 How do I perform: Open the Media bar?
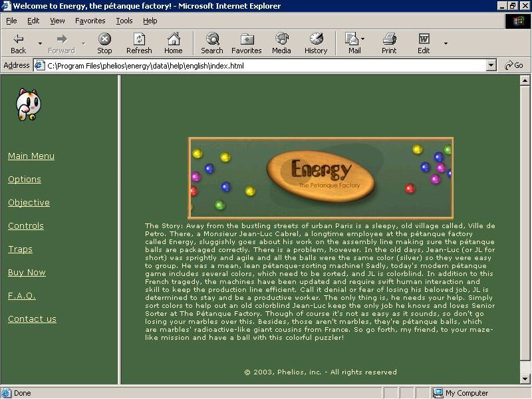click(x=281, y=44)
